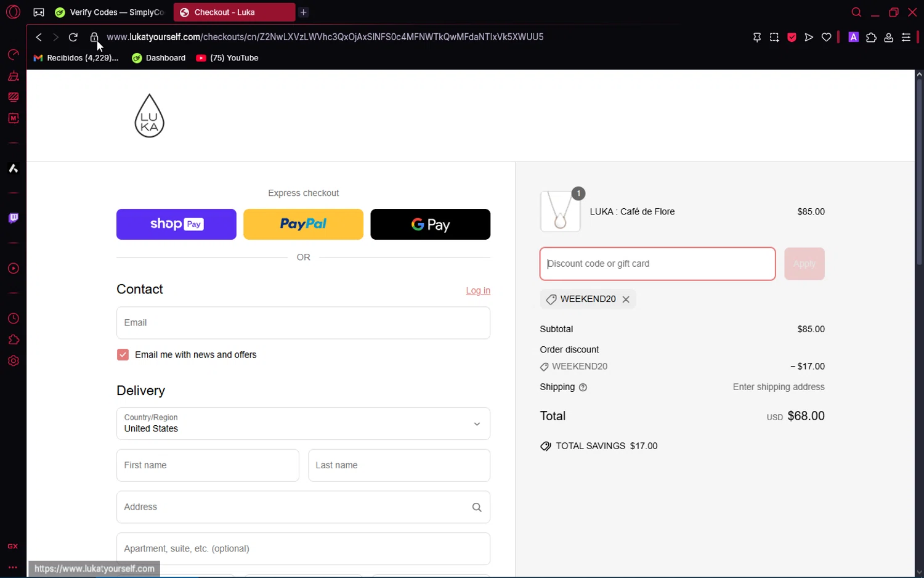Screen dimensions: 924x578
Task: Click the browser forward arrow
Action: (x=55, y=38)
